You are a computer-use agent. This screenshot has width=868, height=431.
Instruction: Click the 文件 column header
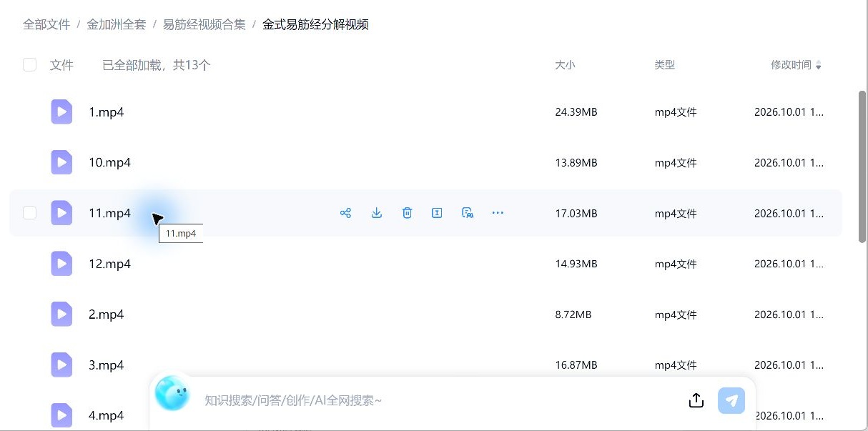point(61,65)
